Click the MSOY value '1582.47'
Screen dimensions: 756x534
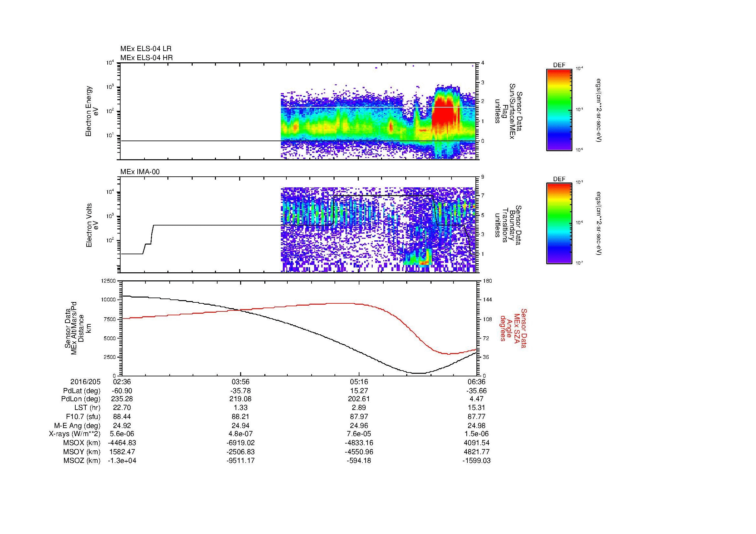(122, 452)
